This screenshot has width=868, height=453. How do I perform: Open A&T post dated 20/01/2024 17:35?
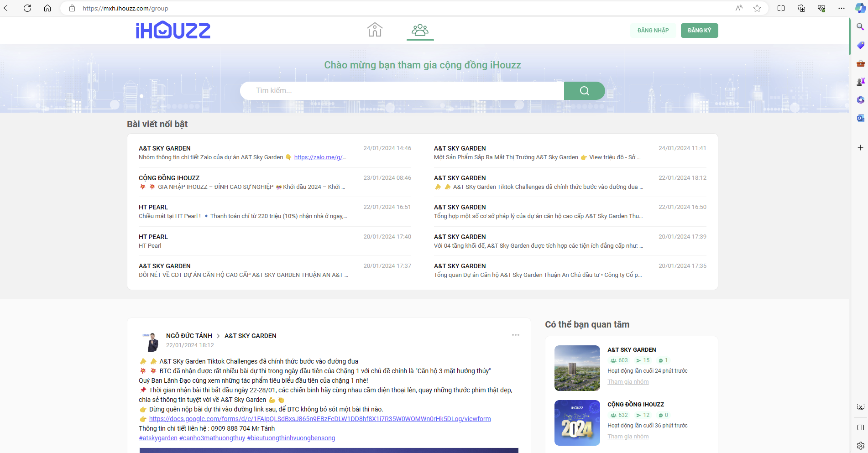(570, 271)
